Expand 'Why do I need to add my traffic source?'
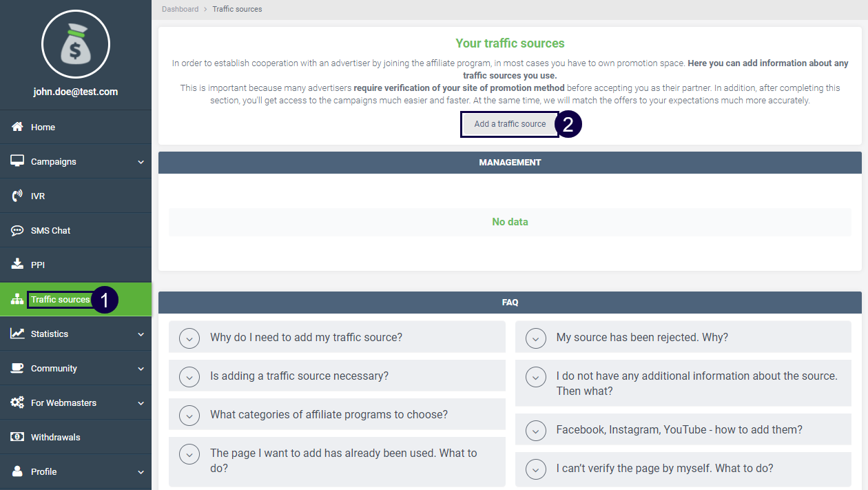The image size is (868, 490). [x=189, y=338]
